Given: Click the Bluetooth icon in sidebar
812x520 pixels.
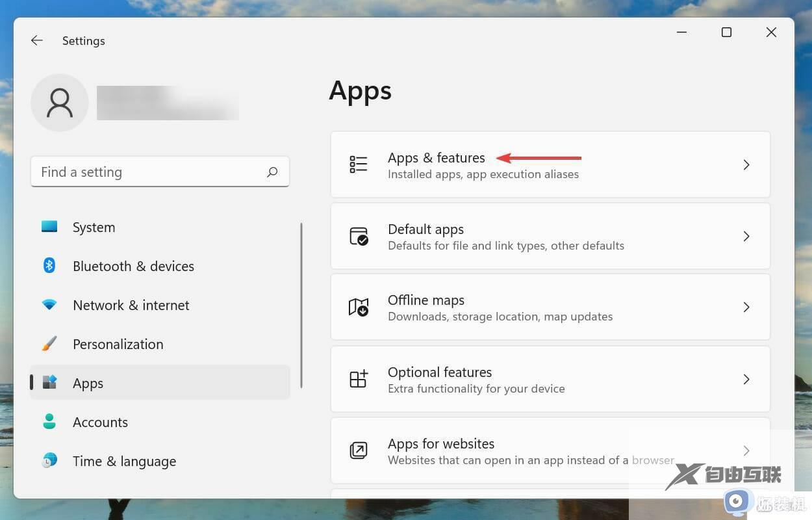Looking at the screenshot, I should [49, 266].
